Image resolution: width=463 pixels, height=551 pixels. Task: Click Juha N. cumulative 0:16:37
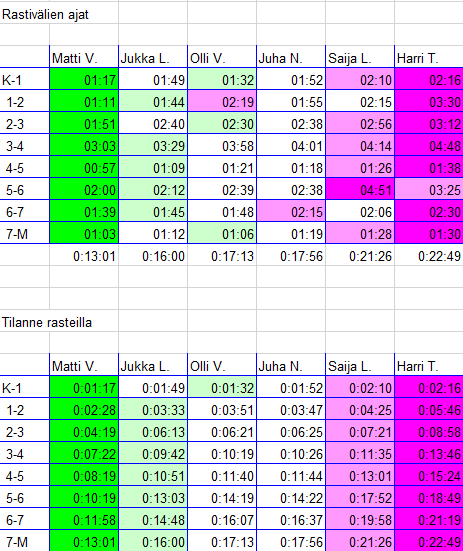(x=291, y=520)
